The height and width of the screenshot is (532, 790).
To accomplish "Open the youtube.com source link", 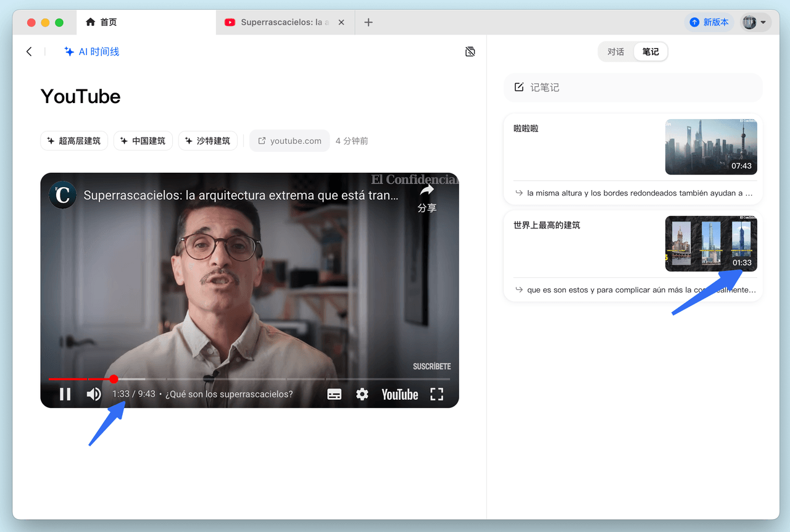I will (x=289, y=141).
